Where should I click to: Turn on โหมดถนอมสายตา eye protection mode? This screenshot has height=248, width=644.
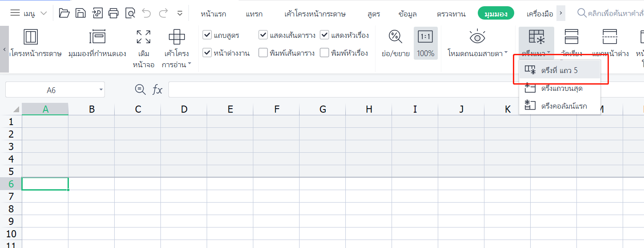pyautogui.click(x=477, y=37)
